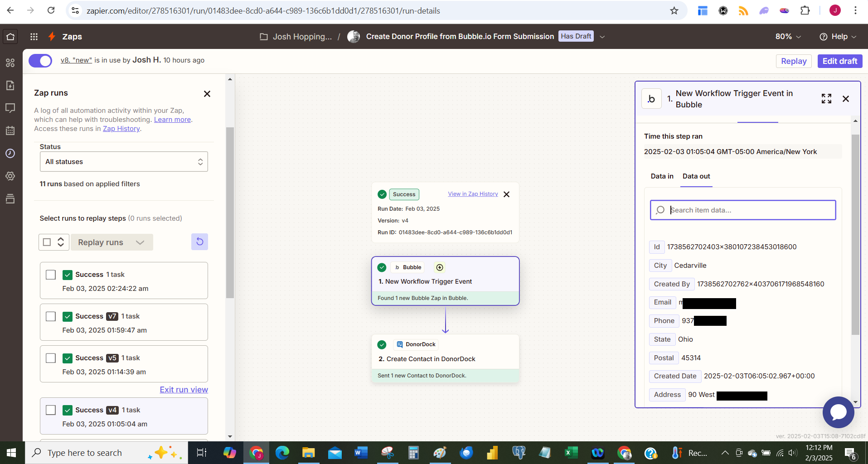
Task: Open the sidebar settings gear icon
Action: pos(10,176)
